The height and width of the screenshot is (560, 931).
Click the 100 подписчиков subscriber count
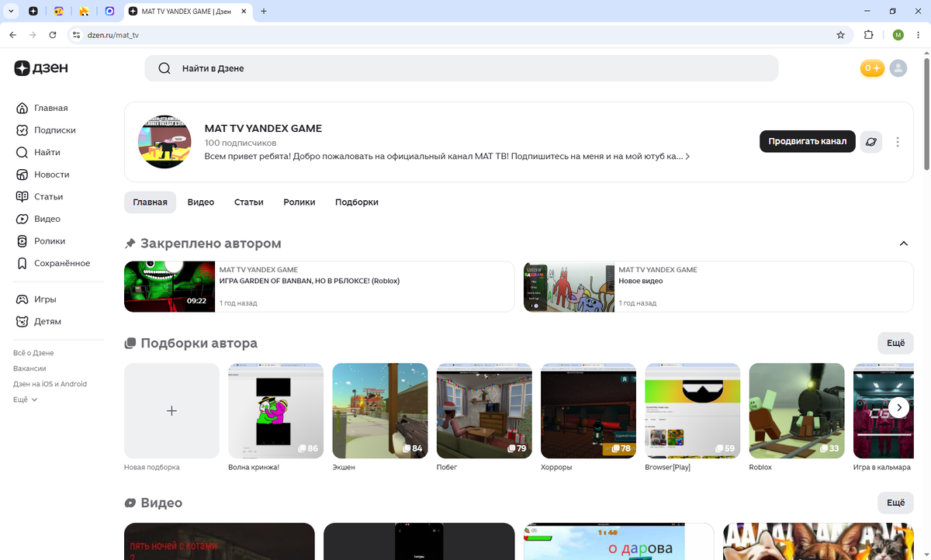click(241, 143)
